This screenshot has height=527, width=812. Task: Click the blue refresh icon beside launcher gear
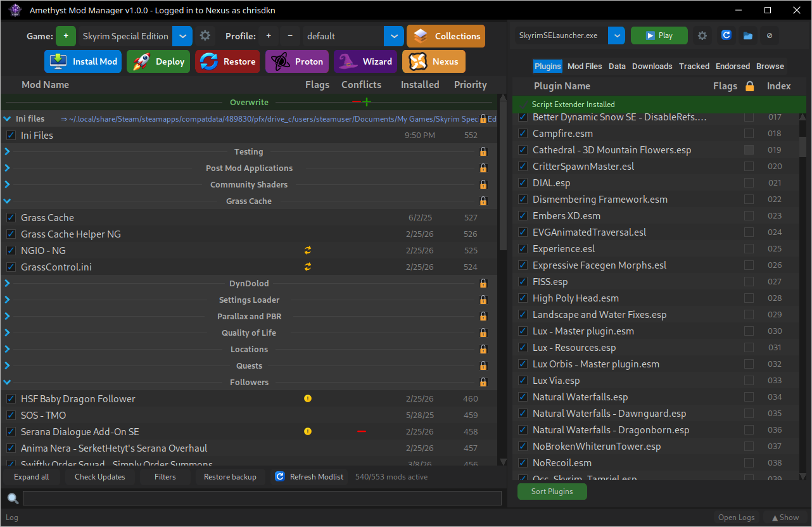click(x=726, y=35)
